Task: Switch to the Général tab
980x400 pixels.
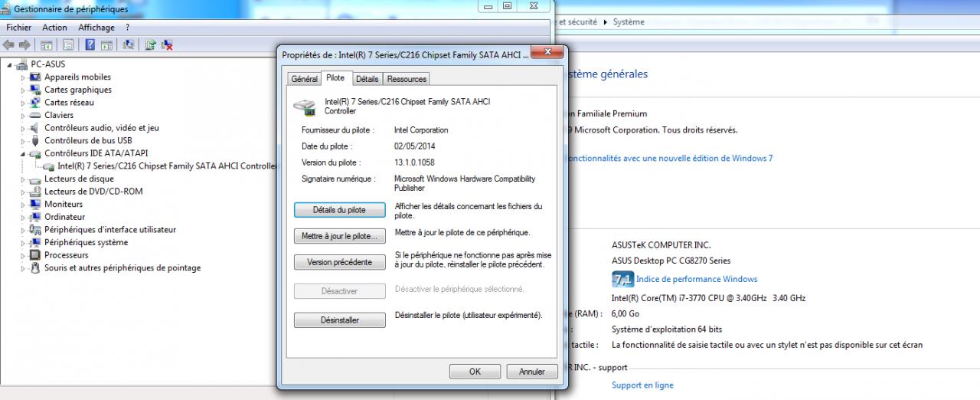Action: [304, 79]
